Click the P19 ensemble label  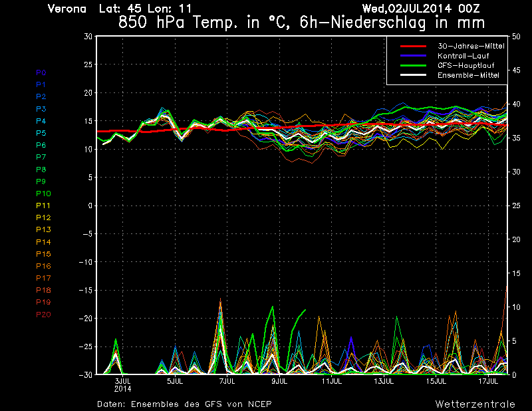[x=43, y=302]
